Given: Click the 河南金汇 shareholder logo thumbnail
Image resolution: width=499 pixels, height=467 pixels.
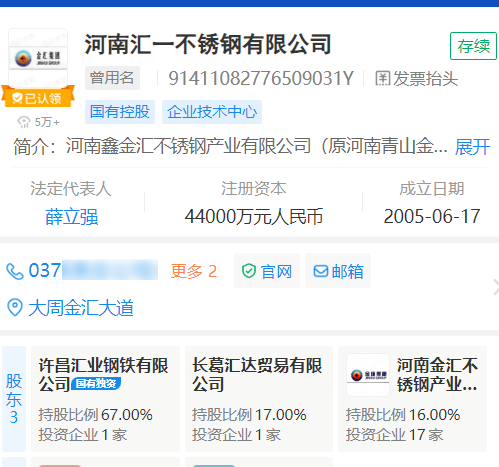Looking at the screenshot, I should pos(368,375).
